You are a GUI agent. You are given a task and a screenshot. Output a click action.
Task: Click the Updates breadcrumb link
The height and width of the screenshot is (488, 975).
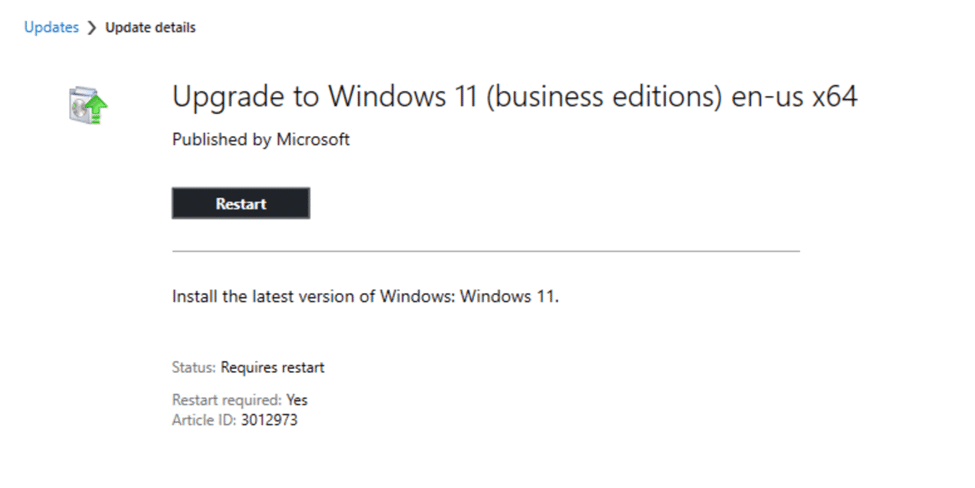pos(51,28)
